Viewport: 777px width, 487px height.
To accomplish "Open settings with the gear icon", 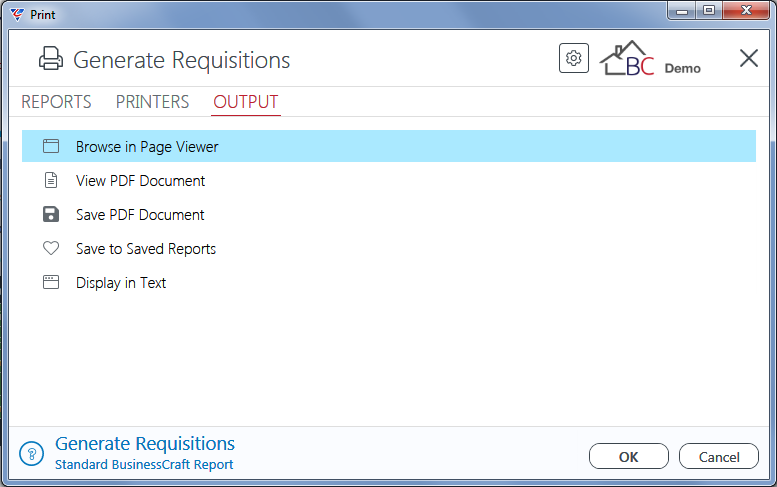I will pos(574,58).
